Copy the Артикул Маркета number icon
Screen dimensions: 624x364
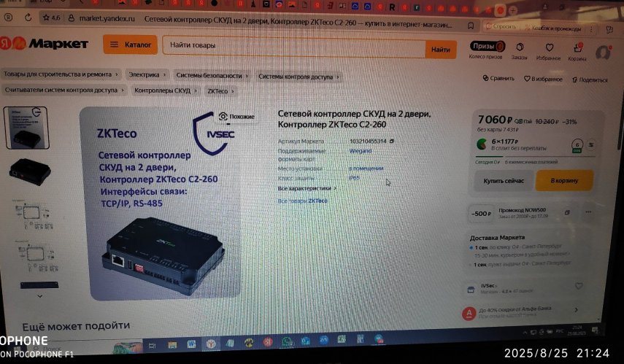pos(392,142)
